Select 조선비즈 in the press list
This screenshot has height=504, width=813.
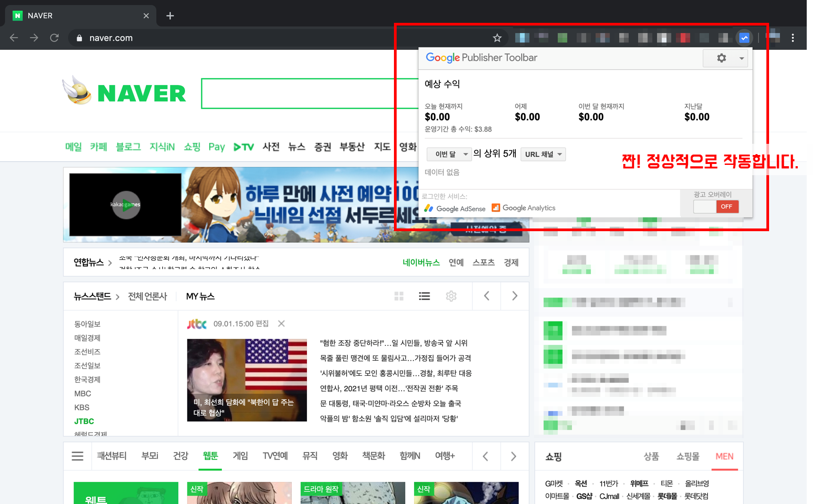point(87,352)
